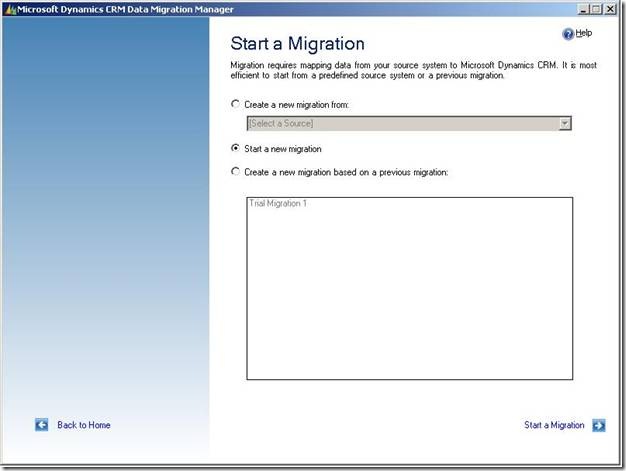Close the Data Migration Manager window
626x471 pixels.
point(613,8)
